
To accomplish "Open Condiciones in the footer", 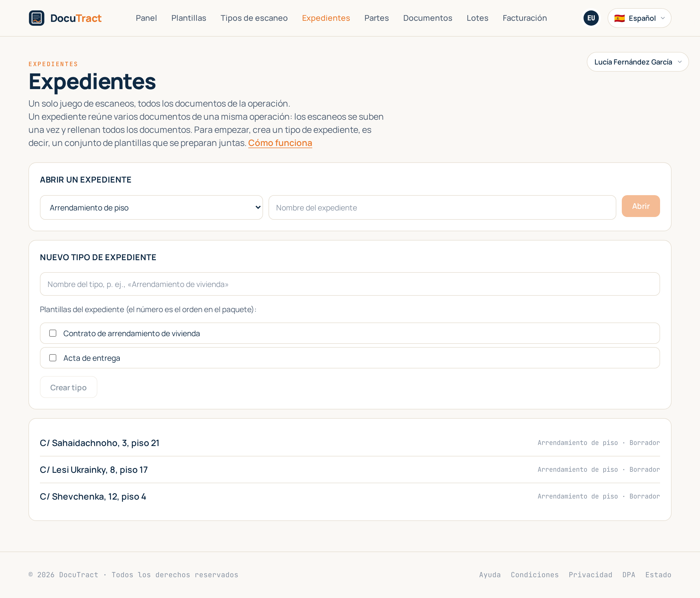I will [x=535, y=575].
